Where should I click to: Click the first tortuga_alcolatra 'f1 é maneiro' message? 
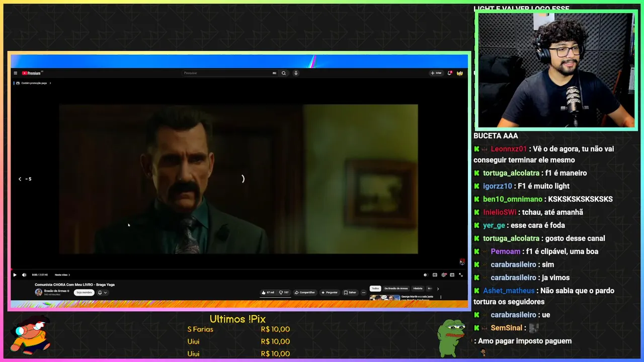530,173
